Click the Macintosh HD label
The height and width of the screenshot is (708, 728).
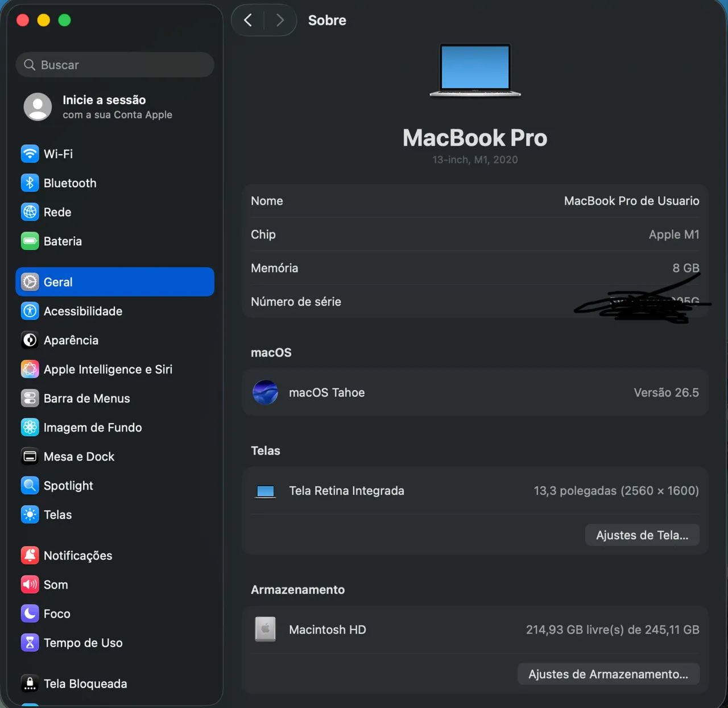(328, 630)
